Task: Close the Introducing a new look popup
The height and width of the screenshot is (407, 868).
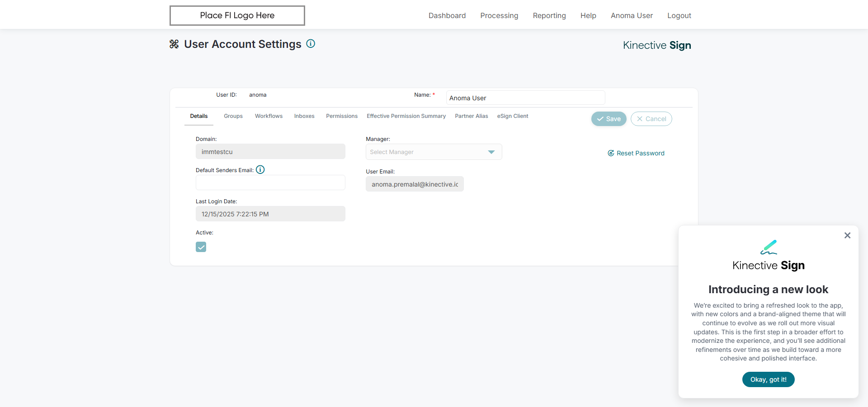Action: (x=847, y=235)
